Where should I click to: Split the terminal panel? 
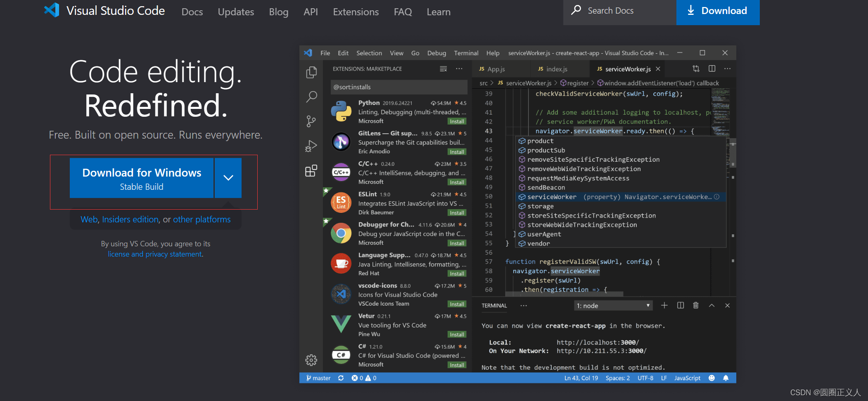coord(681,305)
